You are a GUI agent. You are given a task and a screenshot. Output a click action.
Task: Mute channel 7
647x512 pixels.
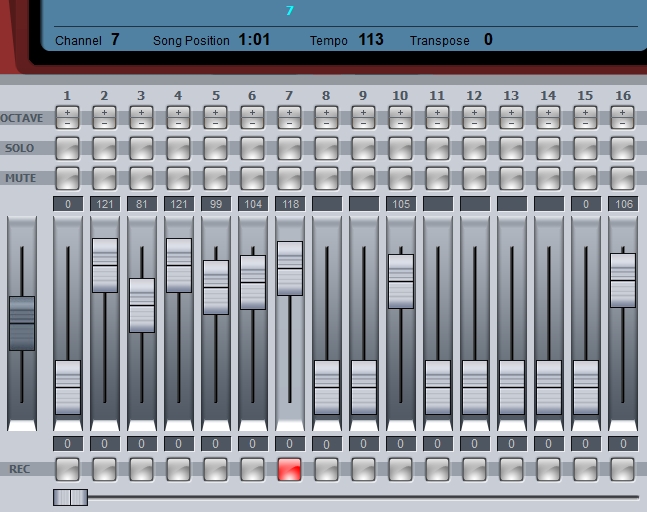289,178
